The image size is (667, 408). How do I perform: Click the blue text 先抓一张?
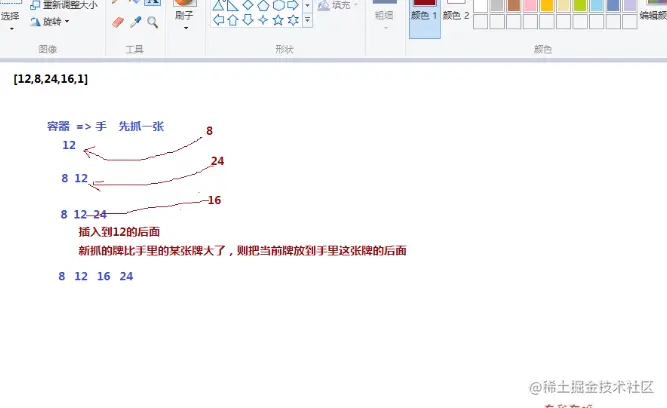141,126
